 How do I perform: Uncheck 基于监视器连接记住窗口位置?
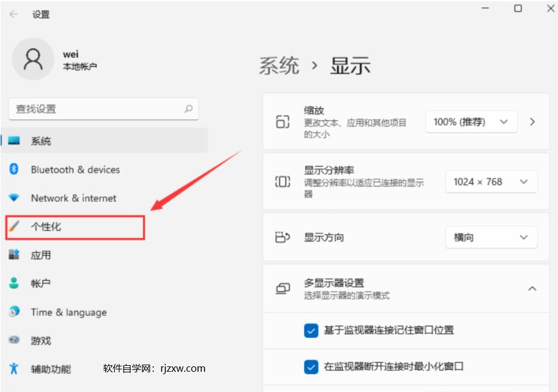(311, 330)
